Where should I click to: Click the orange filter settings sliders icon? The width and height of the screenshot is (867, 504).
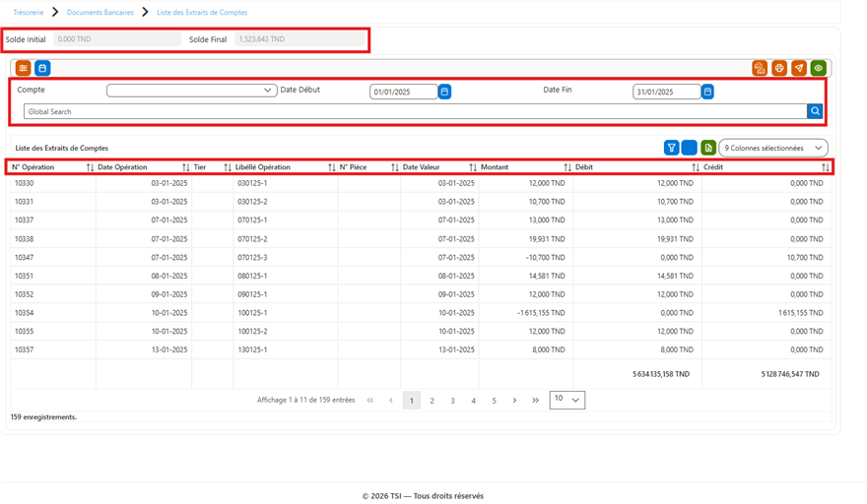(x=24, y=68)
